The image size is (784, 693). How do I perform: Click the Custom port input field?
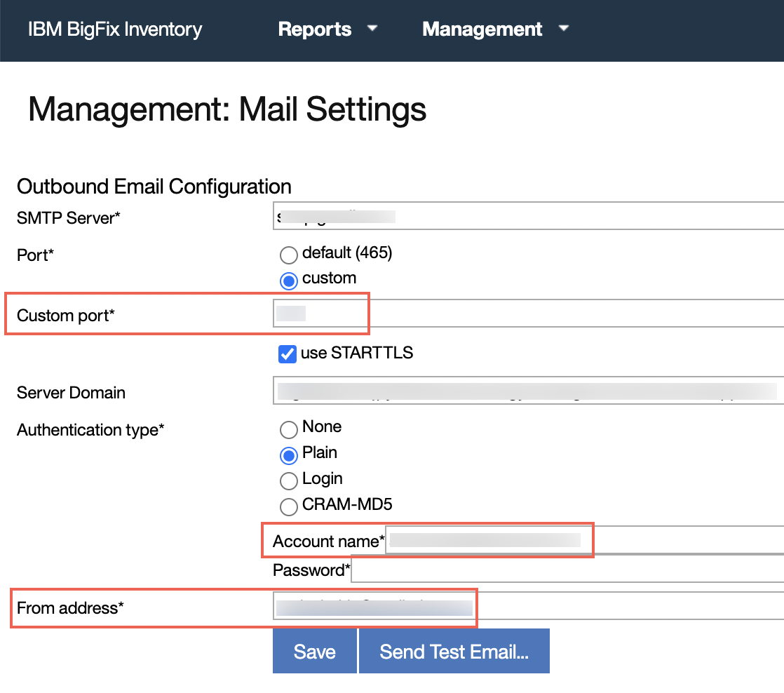coord(529,313)
